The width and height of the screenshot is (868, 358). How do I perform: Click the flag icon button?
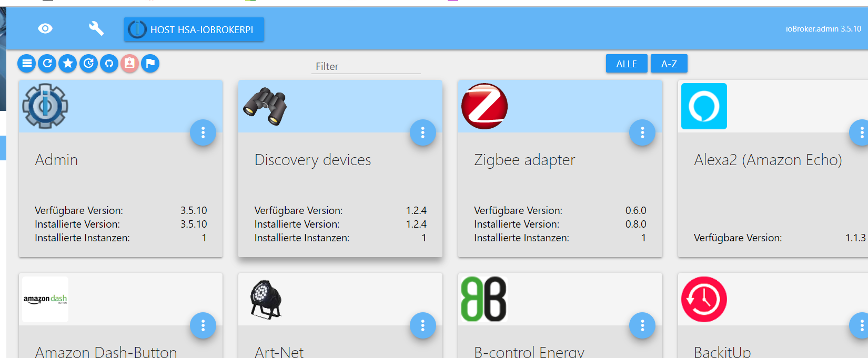(150, 64)
